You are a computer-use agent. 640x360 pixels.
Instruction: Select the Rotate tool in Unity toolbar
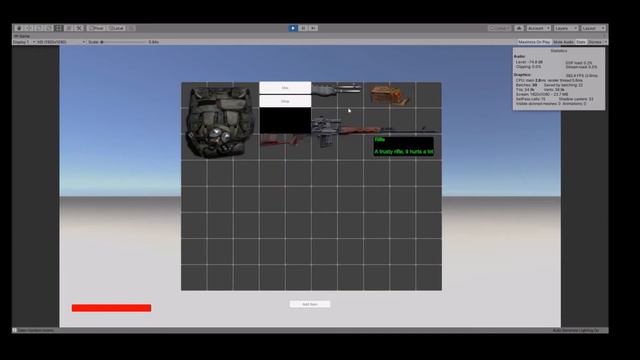pyautogui.click(x=39, y=28)
